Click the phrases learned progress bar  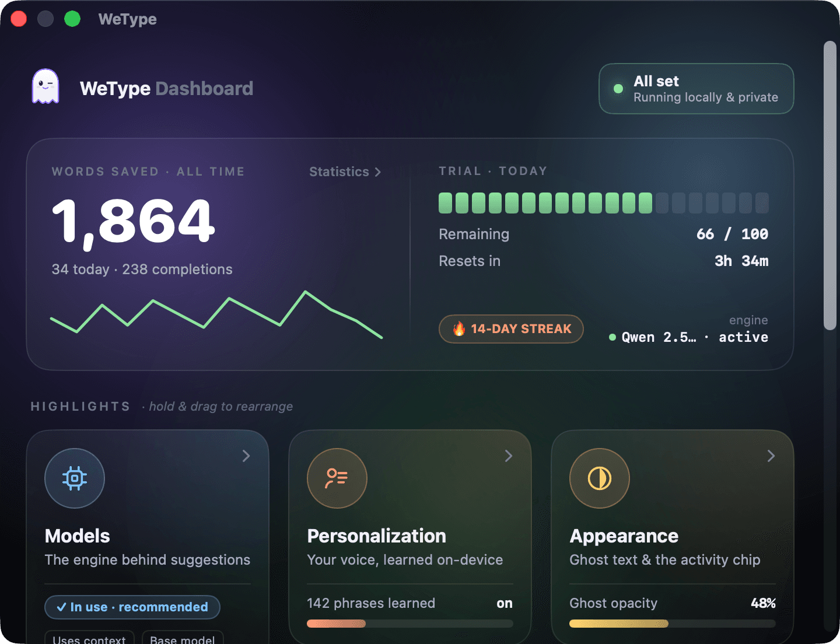coord(410,624)
